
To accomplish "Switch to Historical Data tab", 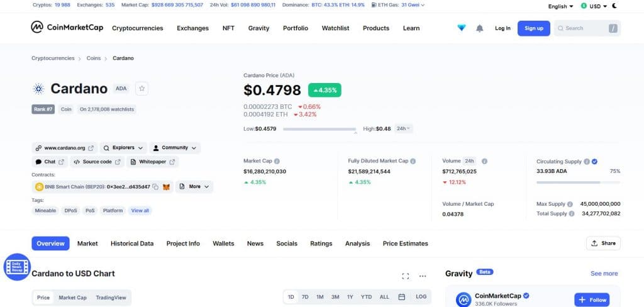I will 132,243.
